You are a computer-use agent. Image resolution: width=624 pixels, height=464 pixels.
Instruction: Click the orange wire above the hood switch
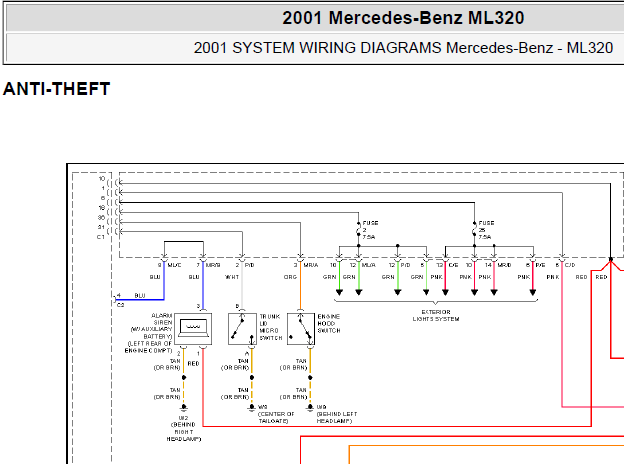[300, 285]
